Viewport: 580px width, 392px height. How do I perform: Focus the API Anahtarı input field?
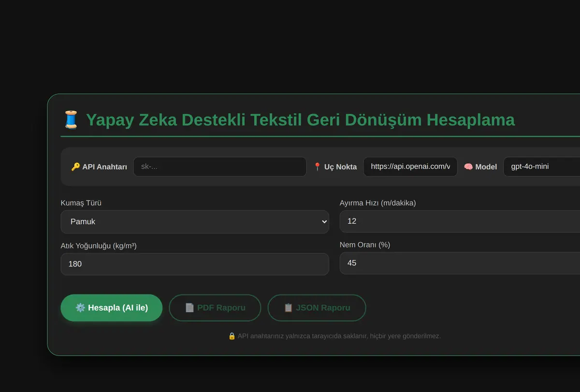click(220, 167)
